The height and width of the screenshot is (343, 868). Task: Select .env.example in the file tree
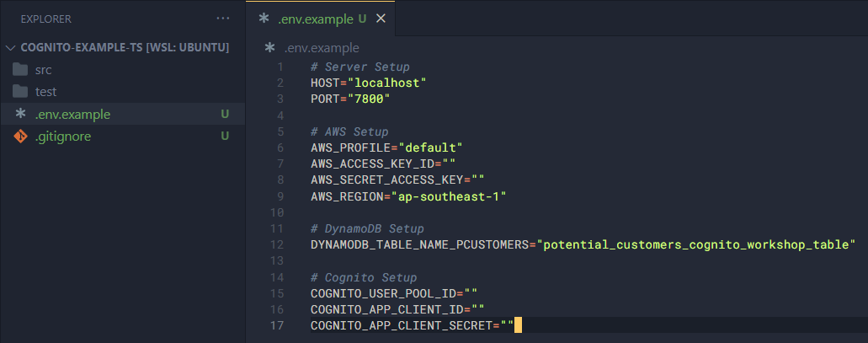(72, 114)
